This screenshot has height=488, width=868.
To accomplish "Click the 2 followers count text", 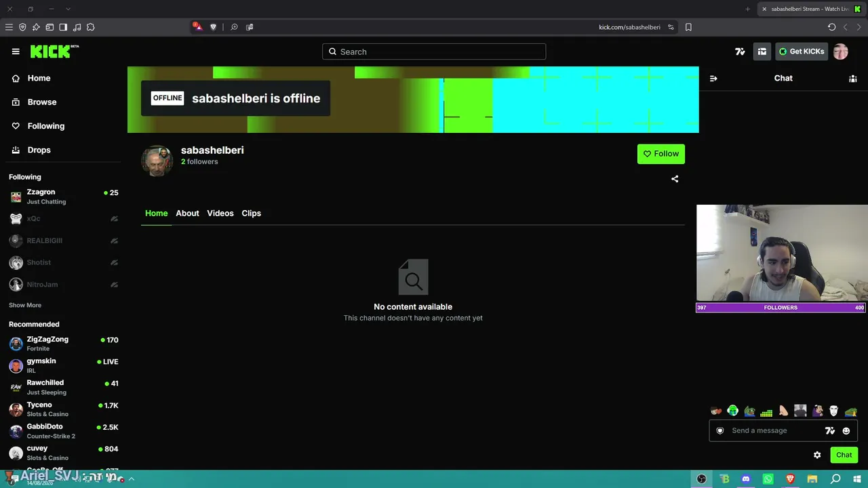I will tap(199, 162).
